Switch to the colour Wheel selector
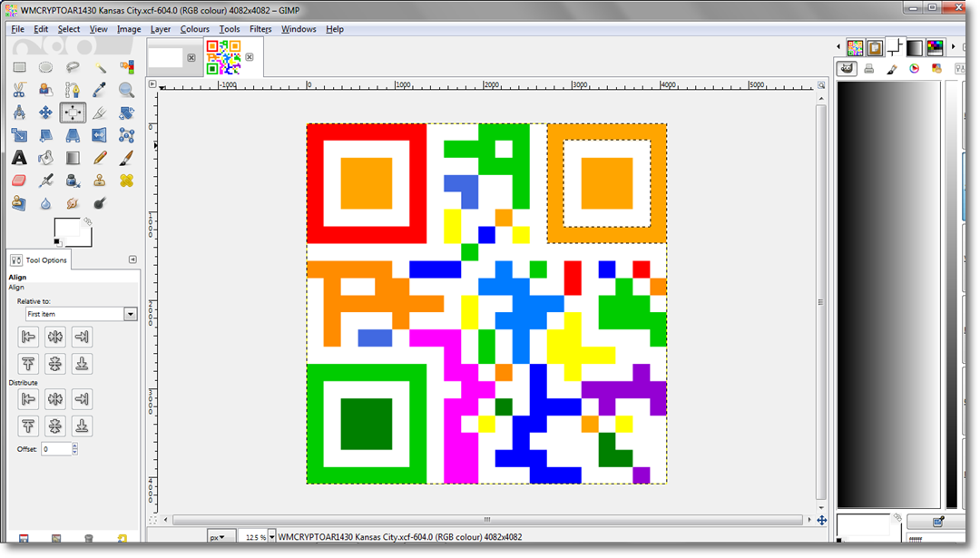Viewport: 980px width, 558px height. (915, 69)
